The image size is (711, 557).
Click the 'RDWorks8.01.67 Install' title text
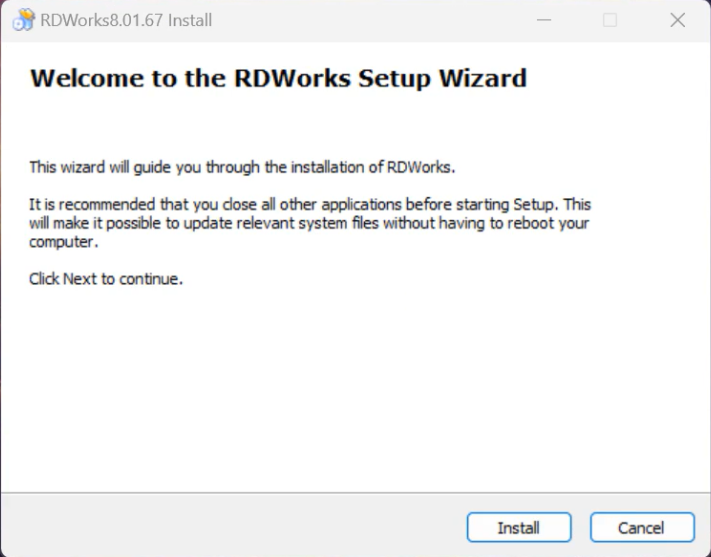[126, 20]
